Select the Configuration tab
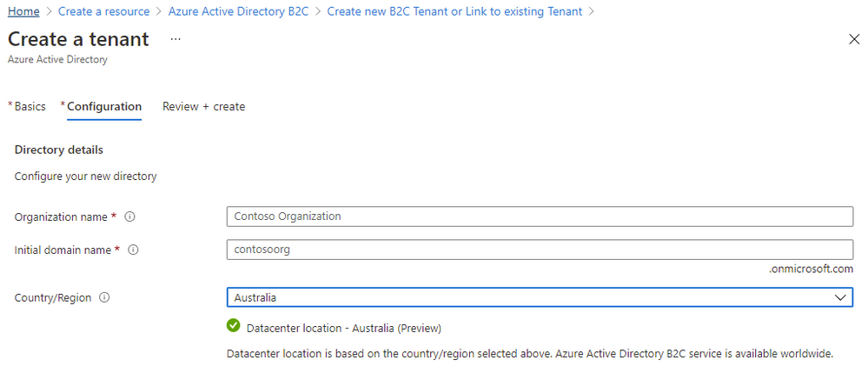Viewport: 868px width, 373px height. coord(101,106)
